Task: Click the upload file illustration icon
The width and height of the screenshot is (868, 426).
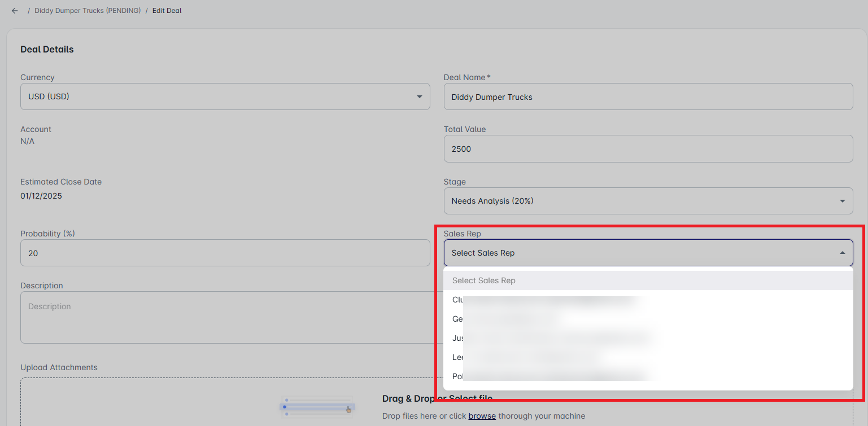Action: 316,406
